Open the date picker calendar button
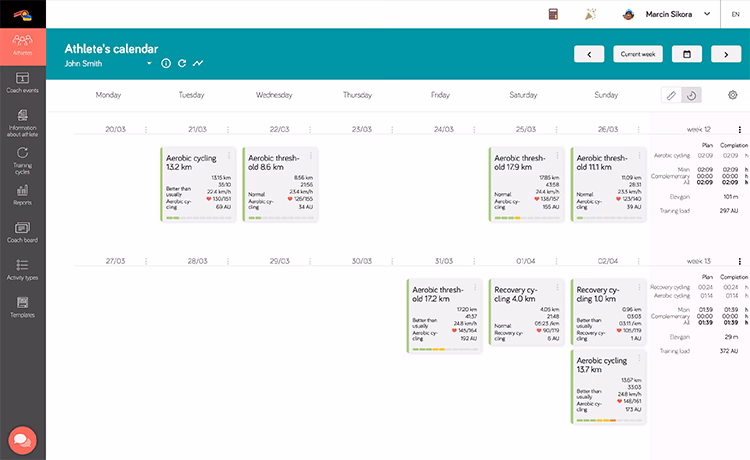Screen dimensions: 750x460 click(x=686, y=54)
